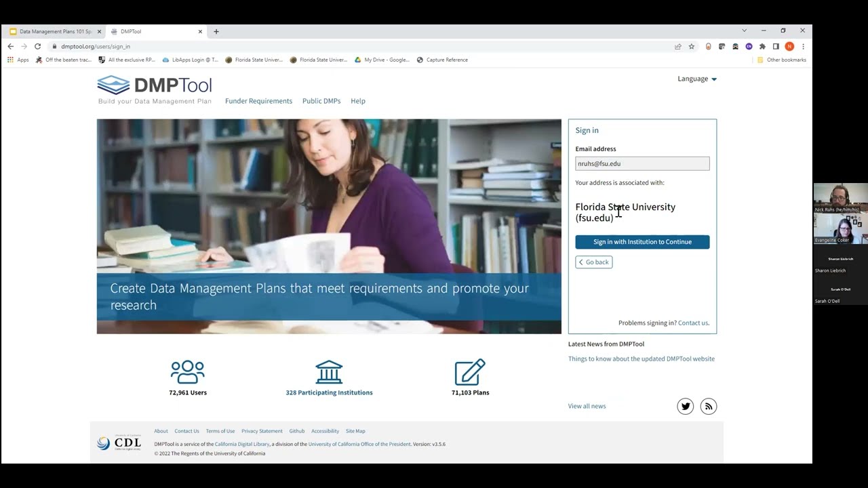Click the About footer link

[x=161, y=431]
